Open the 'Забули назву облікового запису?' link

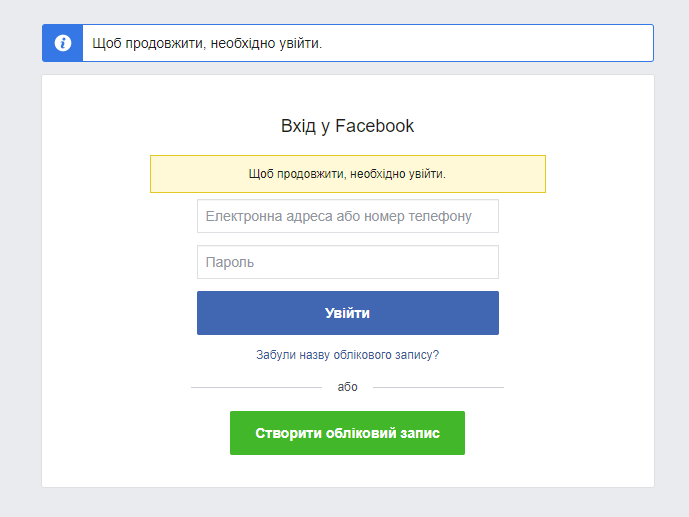(347, 355)
